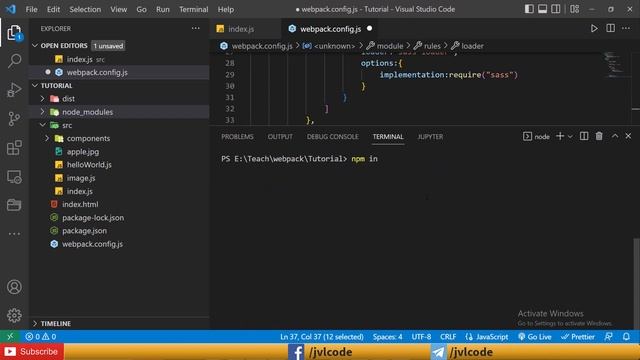Open Manage settings gear

[14, 316]
